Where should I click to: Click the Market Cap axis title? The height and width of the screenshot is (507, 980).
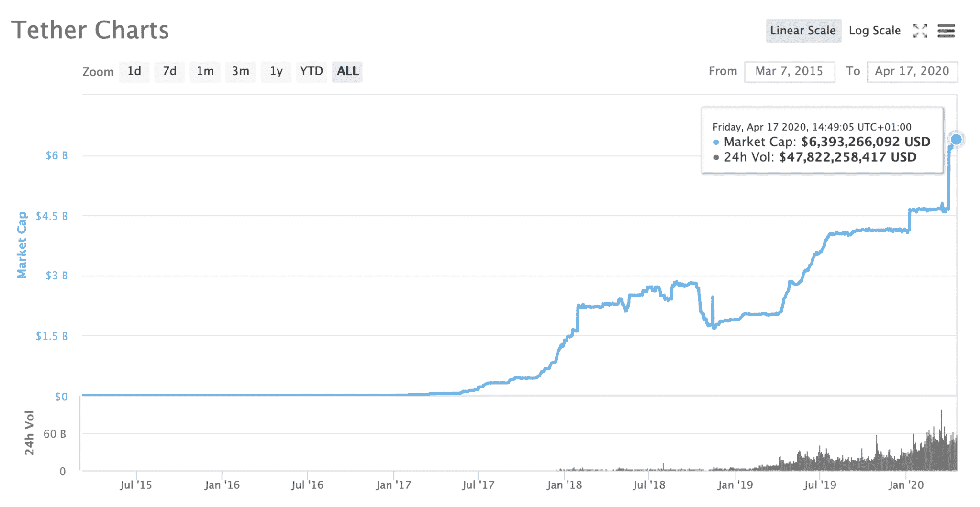pos(22,245)
